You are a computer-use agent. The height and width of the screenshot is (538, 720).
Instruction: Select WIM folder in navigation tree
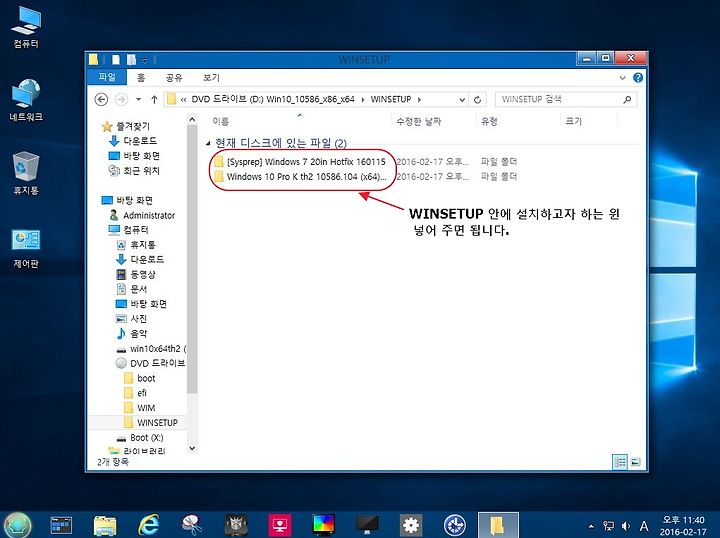pos(140,408)
